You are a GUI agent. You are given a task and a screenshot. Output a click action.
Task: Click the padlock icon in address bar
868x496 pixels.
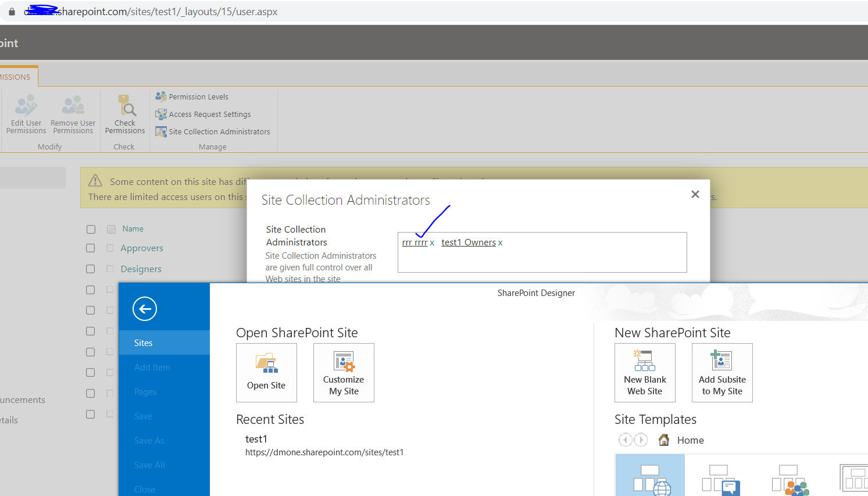(12, 12)
